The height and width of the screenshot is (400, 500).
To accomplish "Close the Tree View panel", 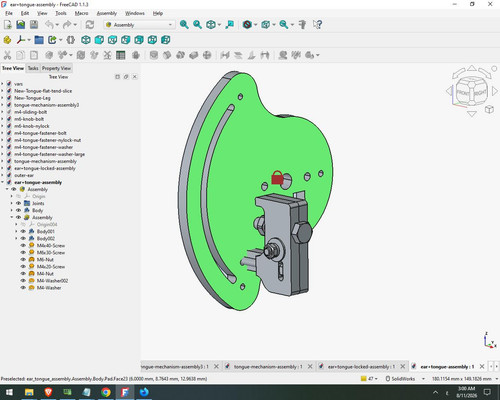I will pos(135,77).
